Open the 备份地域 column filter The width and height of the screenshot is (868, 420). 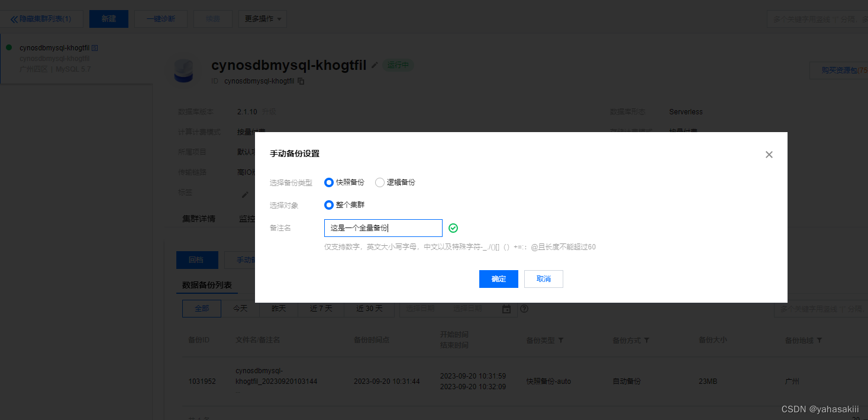click(x=819, y=341)
